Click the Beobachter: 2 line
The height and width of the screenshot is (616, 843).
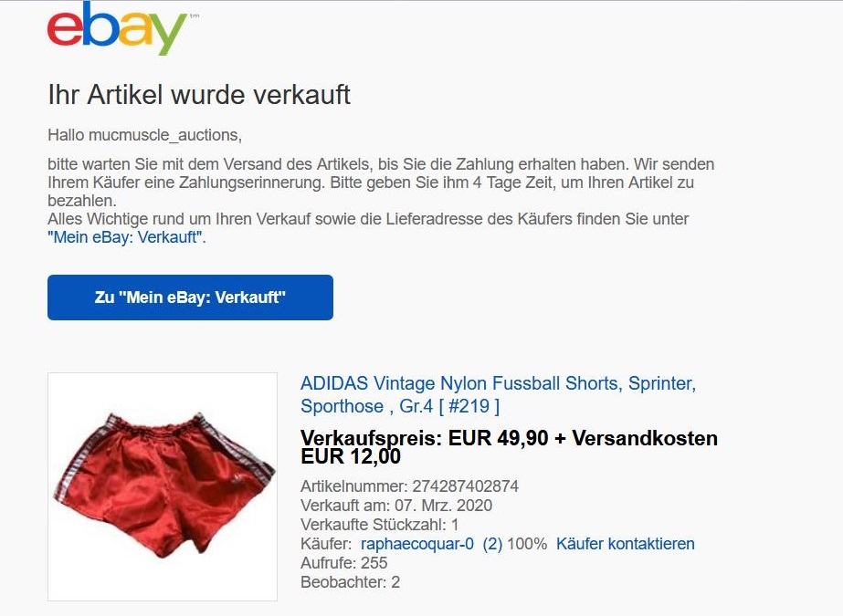click(350, 582)
